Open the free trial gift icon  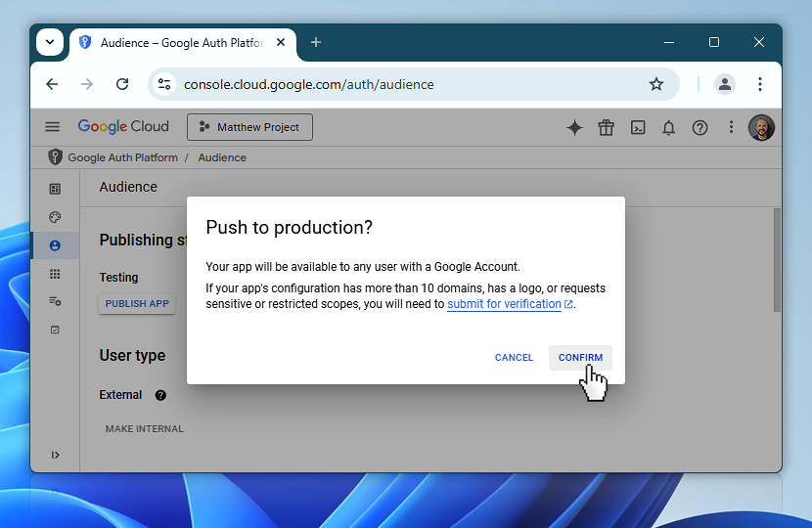coord(606,127)
